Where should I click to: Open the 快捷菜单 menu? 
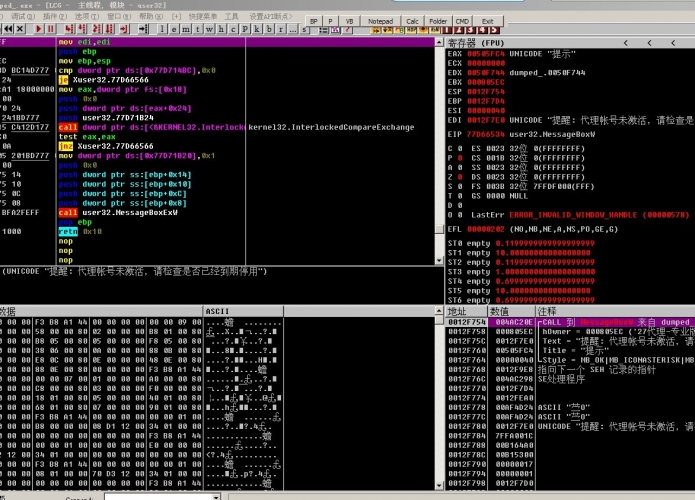(203, 16)
